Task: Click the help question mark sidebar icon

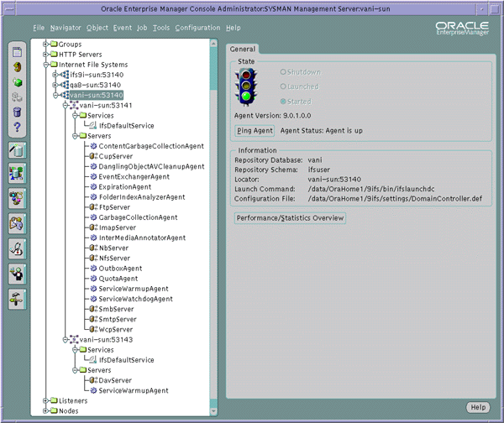Action: pos(17,128)
